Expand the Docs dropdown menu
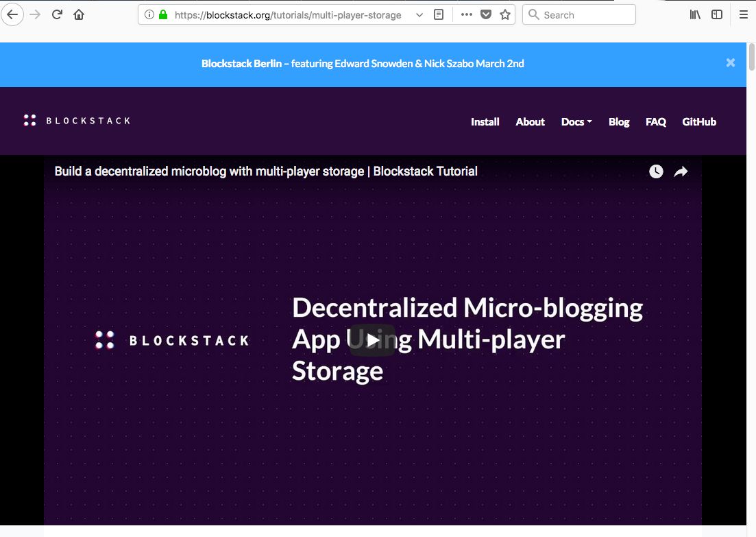Viewport: 756px width, 537px height. (576, 122)
